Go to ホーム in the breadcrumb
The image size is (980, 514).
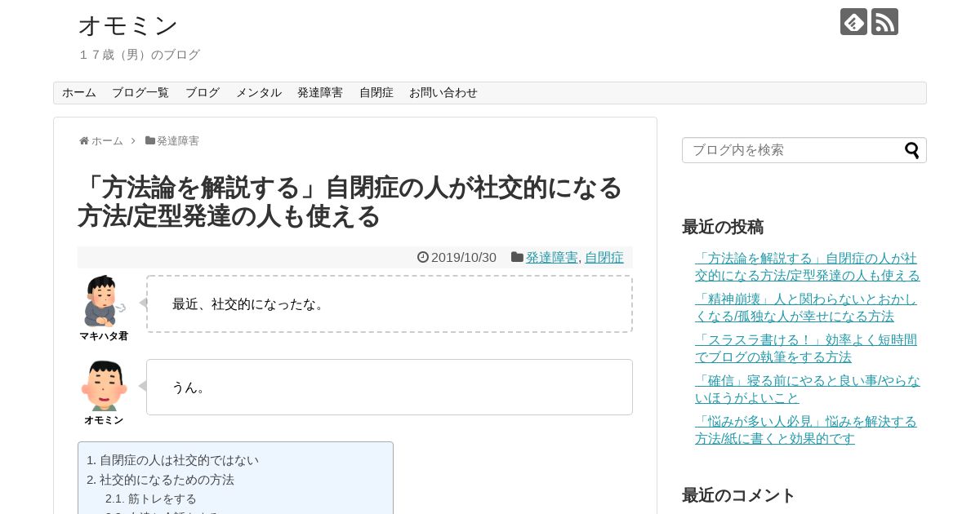(107, 141)
